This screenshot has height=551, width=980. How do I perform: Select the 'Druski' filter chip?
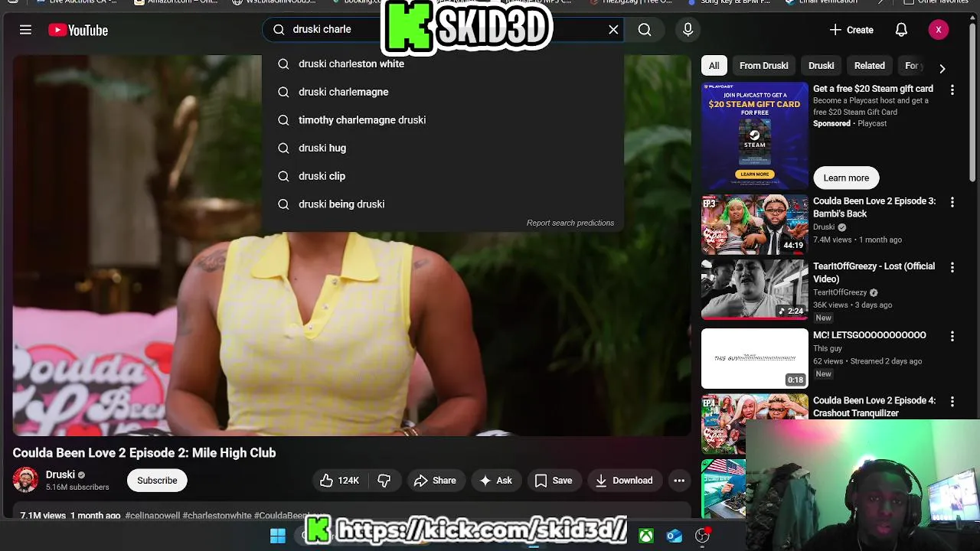click(x=821, y=66)
